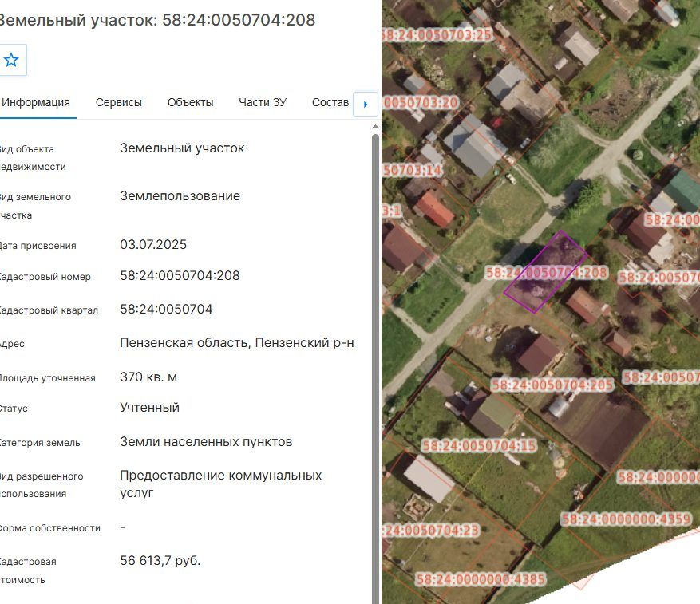This screenshot has width=700, height=604.
Task: Switch to the Сервисы tab
Action: click(x=119, y=102)
